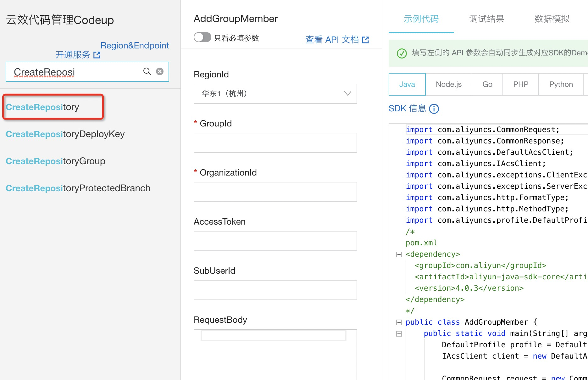Select the PHP language tab
This screenshot has height=380, width=588.
(x=521, y=84)
